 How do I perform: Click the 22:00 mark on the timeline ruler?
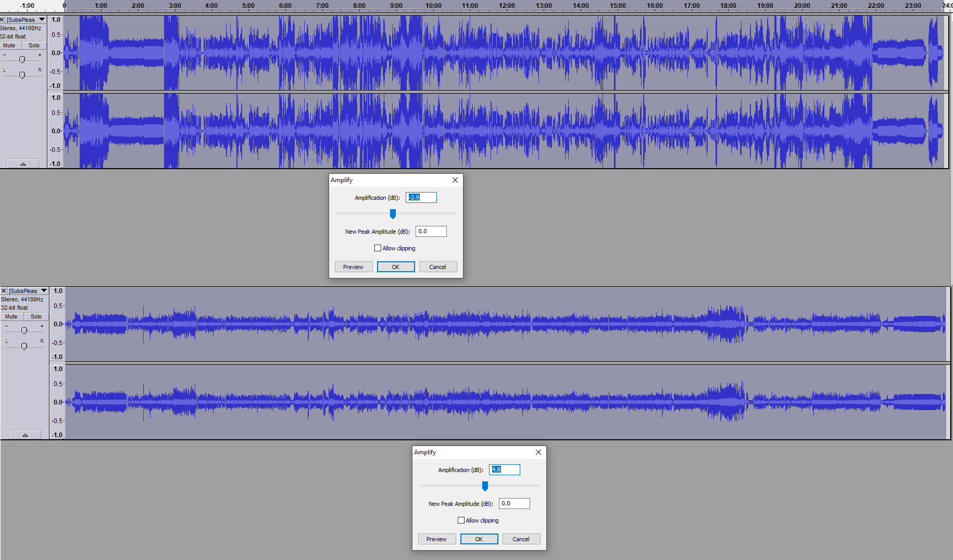[876, 6]
